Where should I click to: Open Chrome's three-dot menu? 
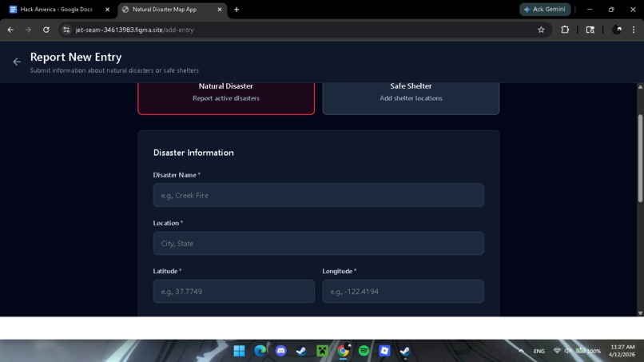coord(634,30)
